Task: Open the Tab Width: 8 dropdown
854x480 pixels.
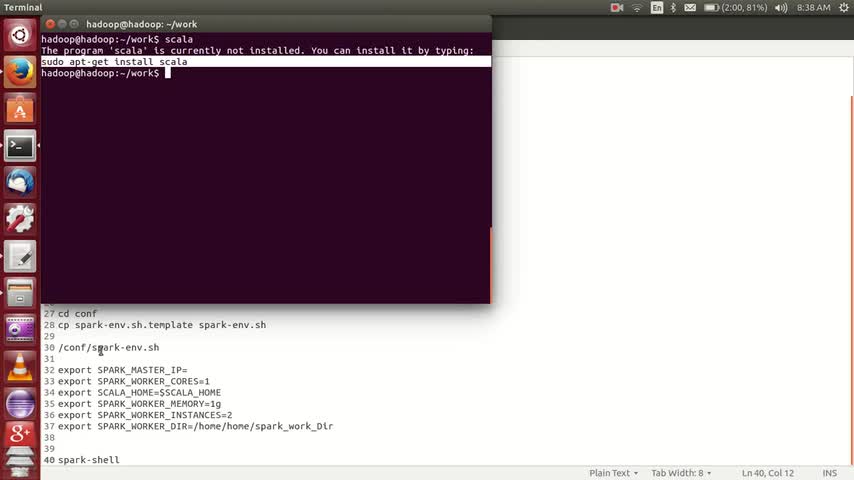Action: [x=681, y=473]
